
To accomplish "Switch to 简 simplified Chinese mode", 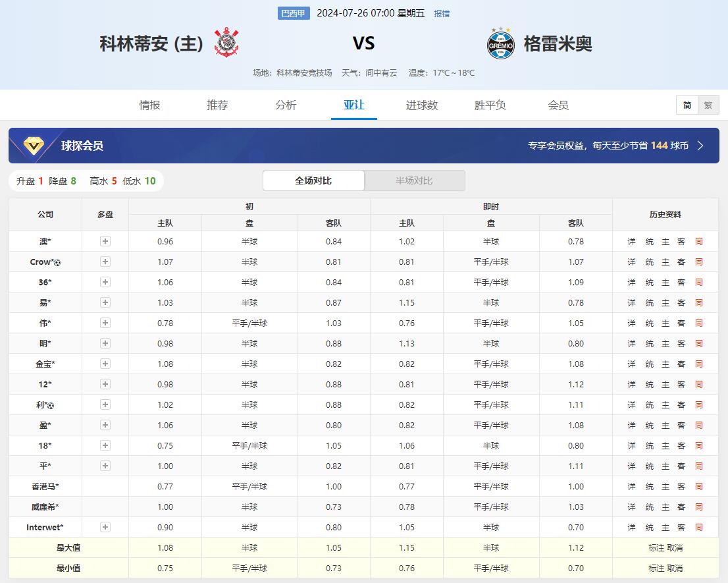I will point(687,105).
